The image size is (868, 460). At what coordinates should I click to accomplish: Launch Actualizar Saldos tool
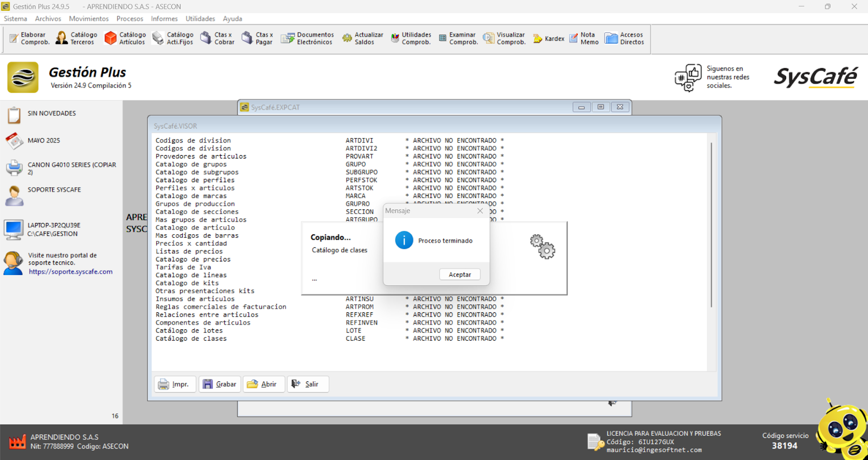coord(362,39)
